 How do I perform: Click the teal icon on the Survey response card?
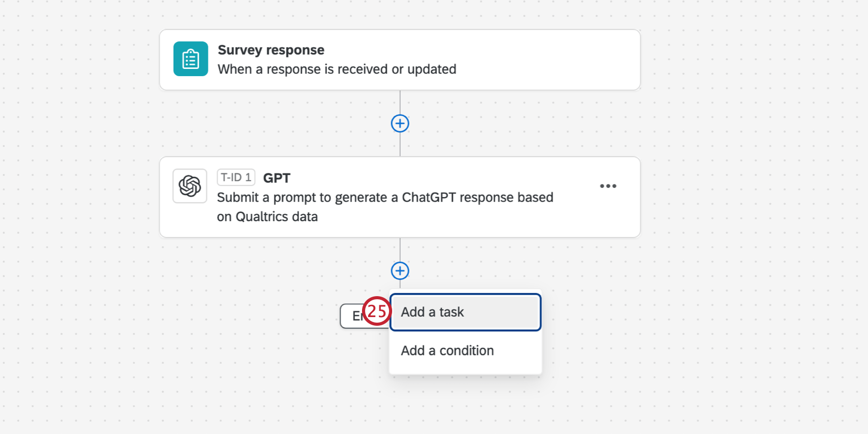pos(190,59)
